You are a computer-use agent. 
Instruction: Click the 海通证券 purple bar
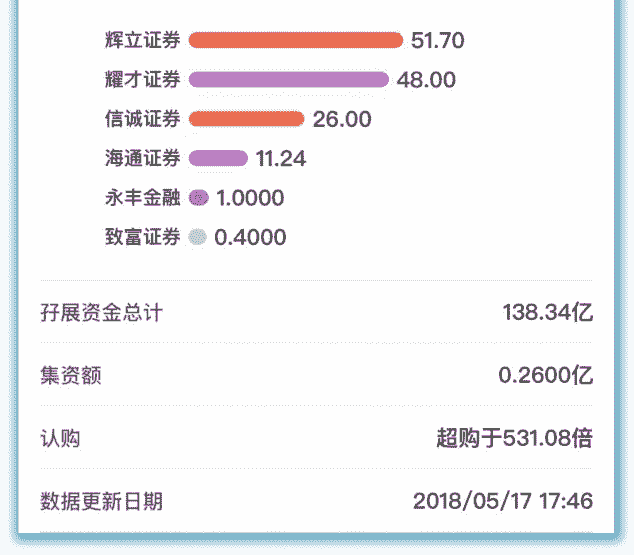(x=218, y=158)
